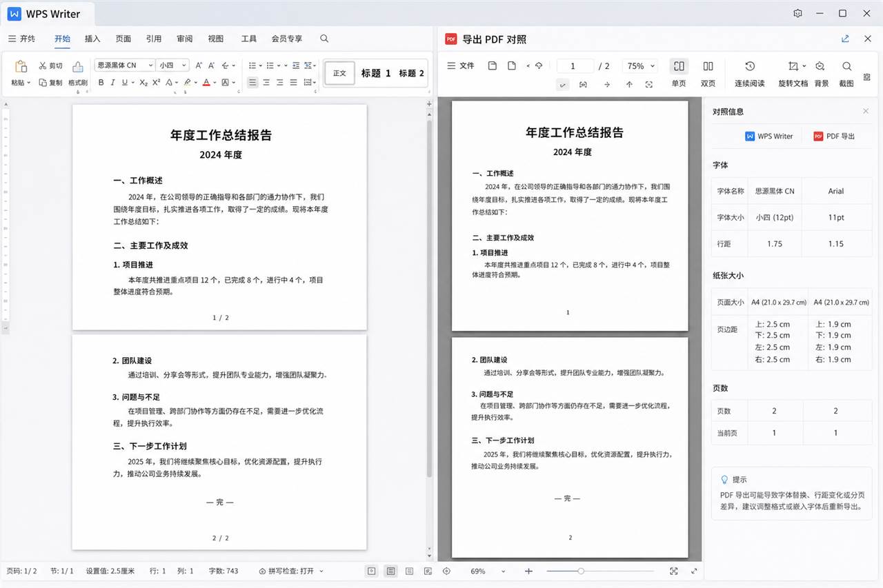Switch to the 审阅 ribbon tab
Viewport: 883px width, 588px height.
pos(185,39)
